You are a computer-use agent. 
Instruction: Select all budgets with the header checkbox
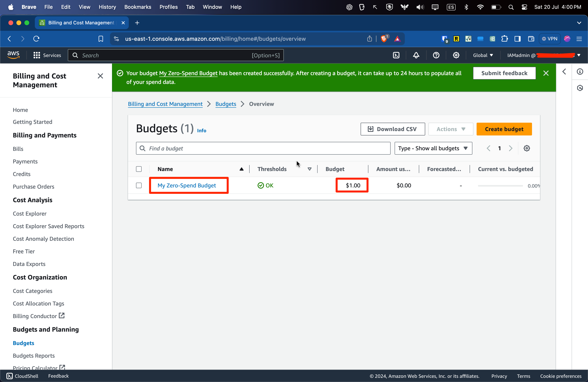point(139,169)
